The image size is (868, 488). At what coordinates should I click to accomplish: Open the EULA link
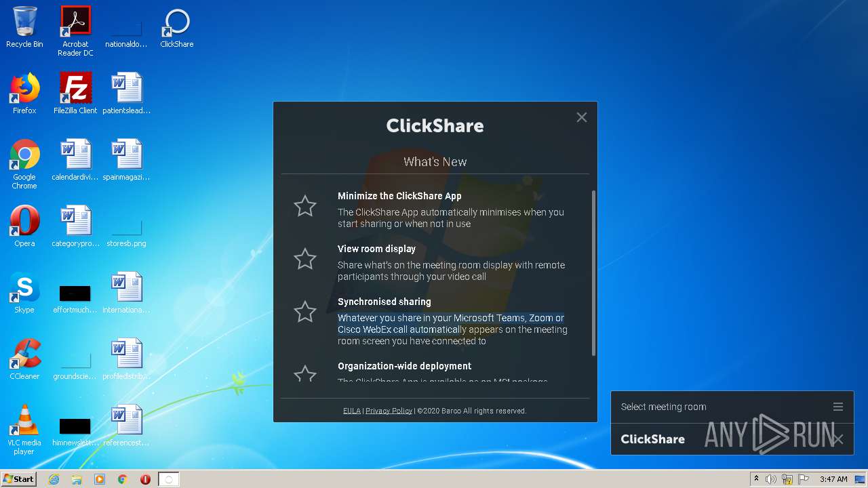coord(351,411)
